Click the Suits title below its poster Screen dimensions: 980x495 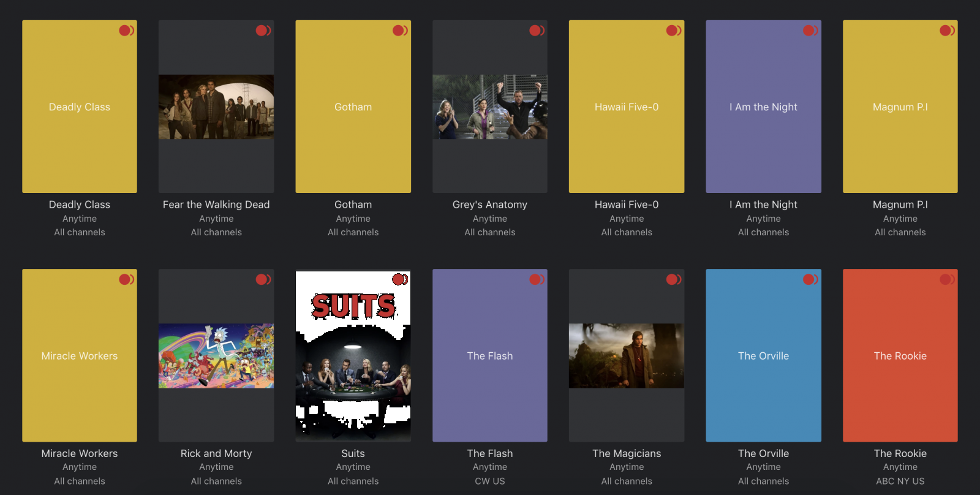coord(353,453)
